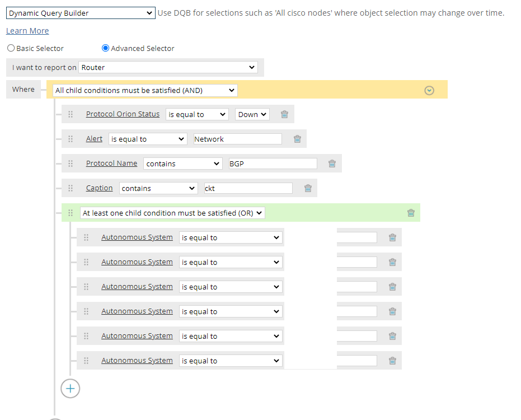This screenshot has width=521, height=420.
Task: Expand the AND child conditions dropdown
Action: click(x=145, y=90)
